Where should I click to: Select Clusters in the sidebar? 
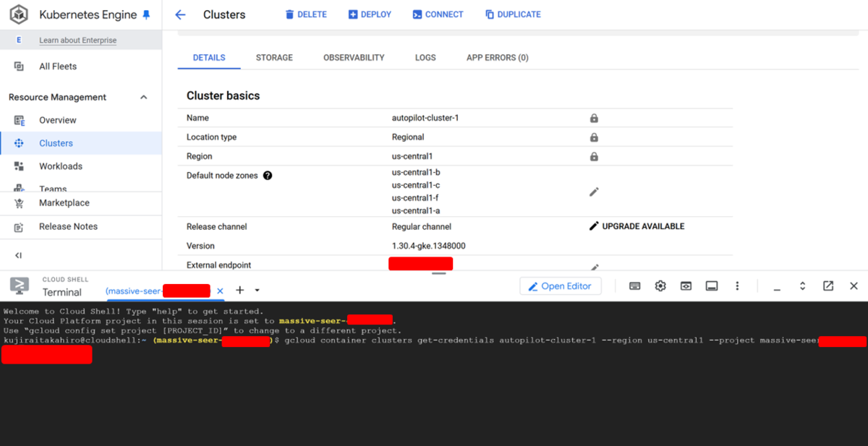coord(81,143)
